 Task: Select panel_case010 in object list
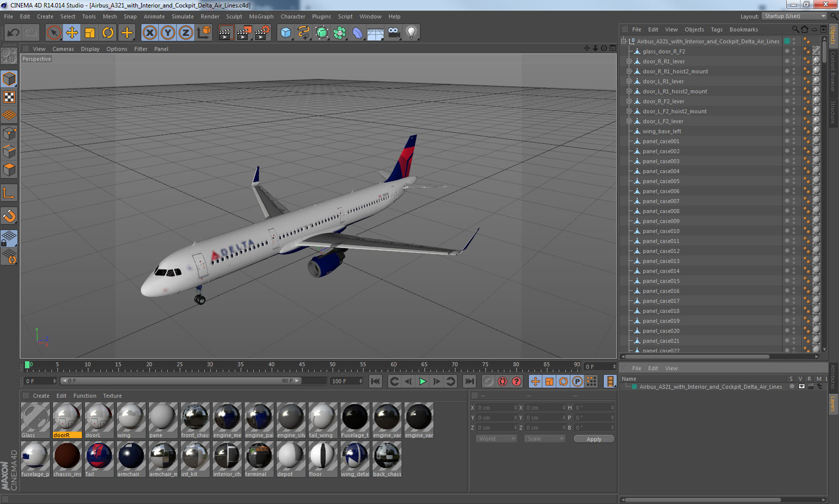click(661, 231)
